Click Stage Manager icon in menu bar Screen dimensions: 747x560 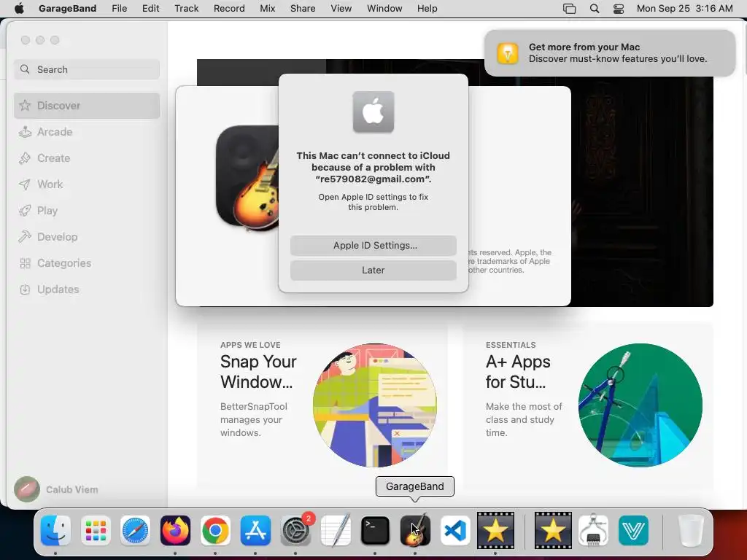pyautogui.click(x=569, y=9)
